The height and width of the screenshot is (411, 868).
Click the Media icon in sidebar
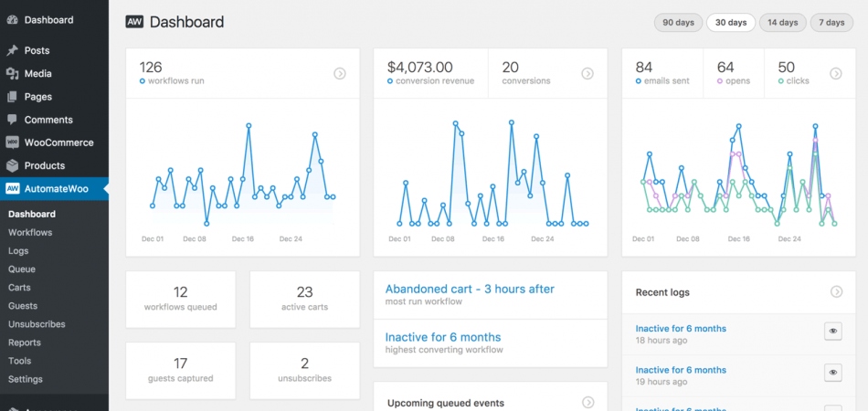click(12, 74)
